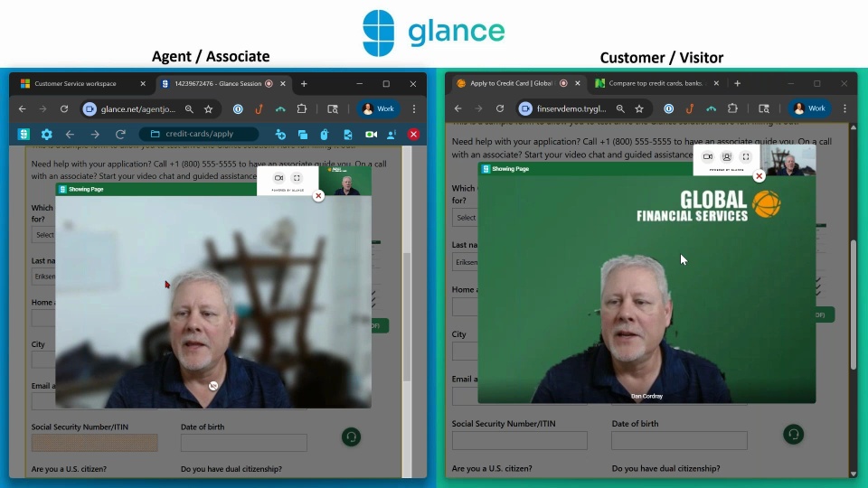Viewport: 868px width, 488px height.
Task: Click orange hook extension in customer browser
Action: (690, 109)
